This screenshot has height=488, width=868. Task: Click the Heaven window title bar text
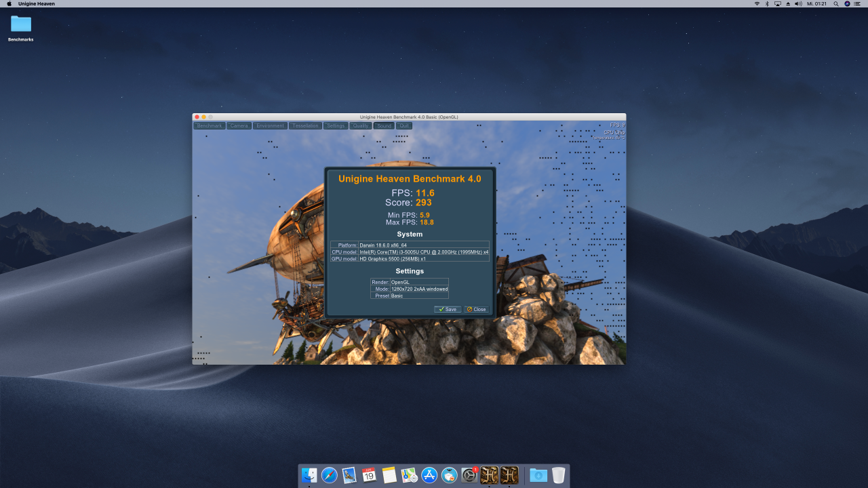point(409,117)
